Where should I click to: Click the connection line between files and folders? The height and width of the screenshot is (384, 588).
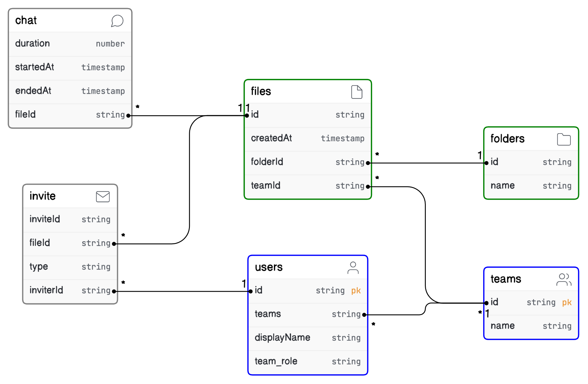[x=428, y=163]
